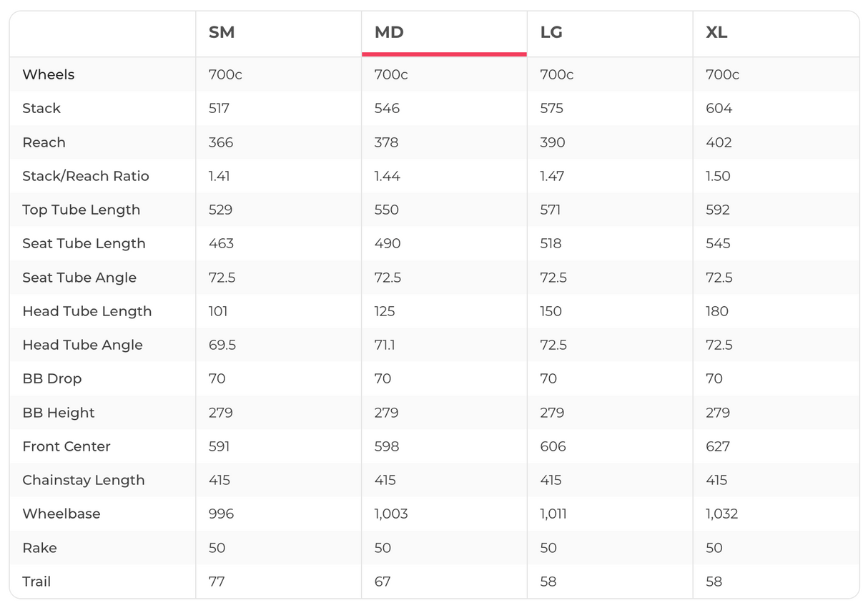
Task: Click the Top Tube Length label
Action: [x=82, y=210]
